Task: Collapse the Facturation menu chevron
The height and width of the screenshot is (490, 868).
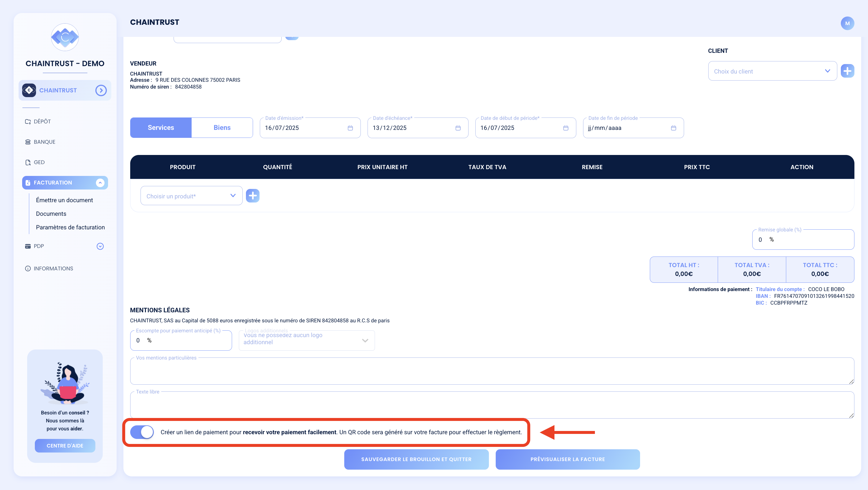Action: pyautogui.click(x=100, y=183)
